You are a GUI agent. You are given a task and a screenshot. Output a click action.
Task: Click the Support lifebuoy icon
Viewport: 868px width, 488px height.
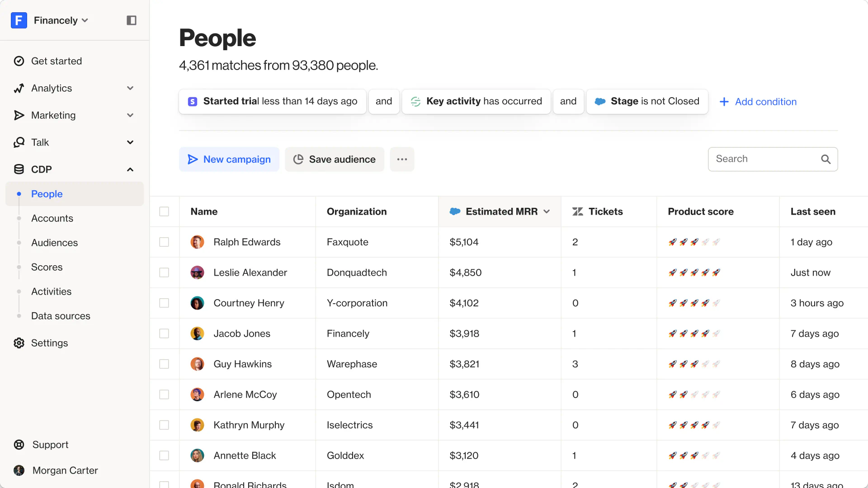(19, 445)
